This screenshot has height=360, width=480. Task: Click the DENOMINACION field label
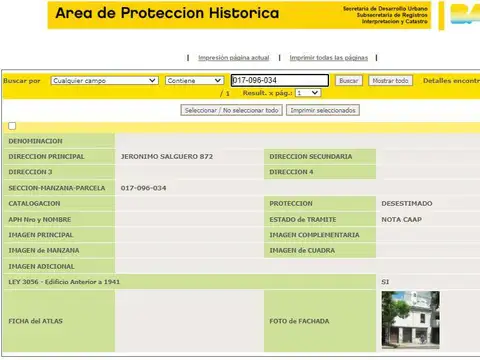coord(35,141)
